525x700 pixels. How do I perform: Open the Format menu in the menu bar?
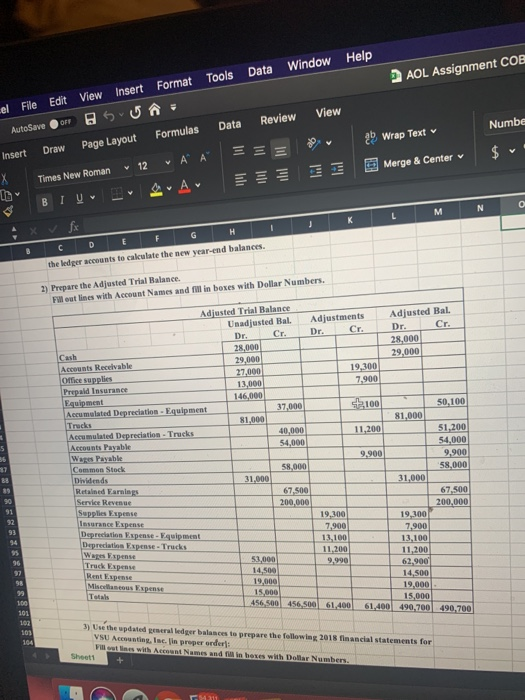tap(174, 83)
